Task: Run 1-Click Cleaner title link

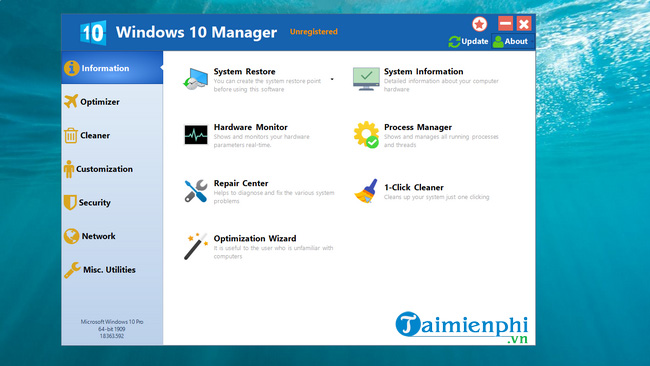Action: [x=414, y=187]
